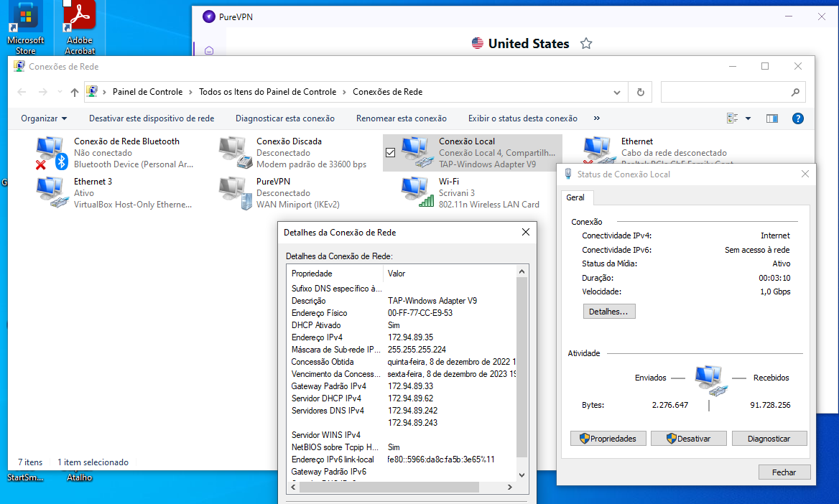Click scroll up arrow in details list
This screenshot has width=839, height=504.
coord(522,271)
